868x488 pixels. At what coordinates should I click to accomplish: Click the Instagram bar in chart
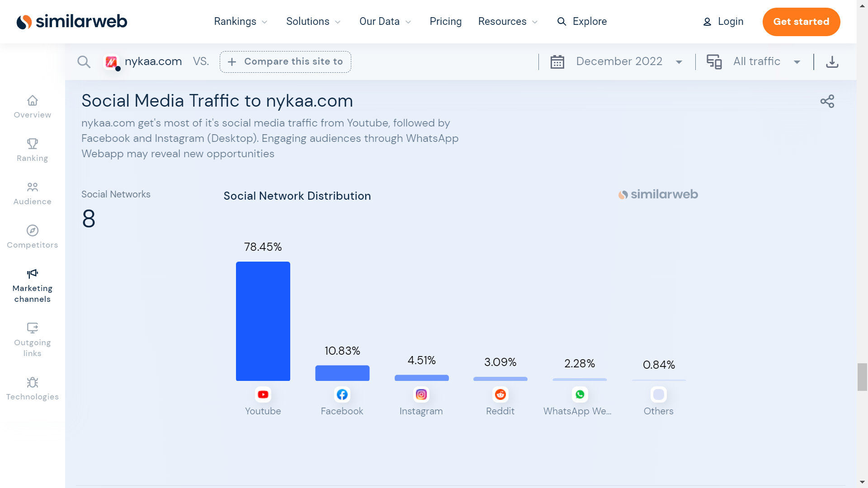[x=421, y=378]
